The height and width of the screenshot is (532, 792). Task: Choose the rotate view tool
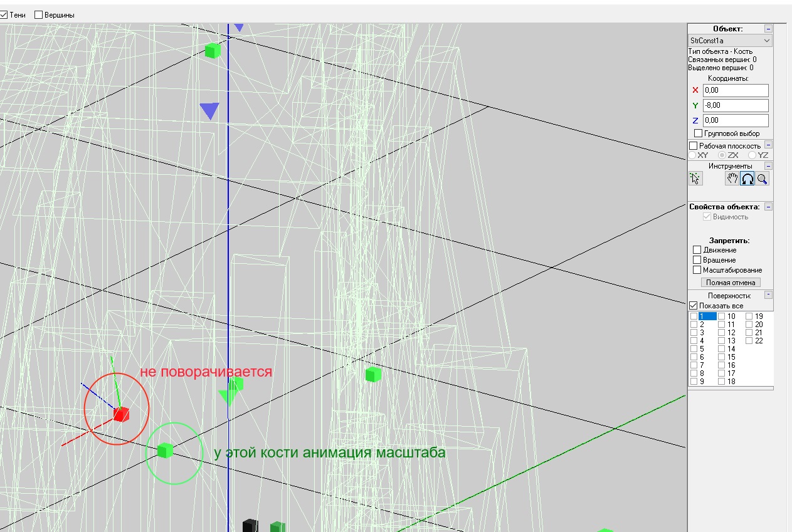747,179
